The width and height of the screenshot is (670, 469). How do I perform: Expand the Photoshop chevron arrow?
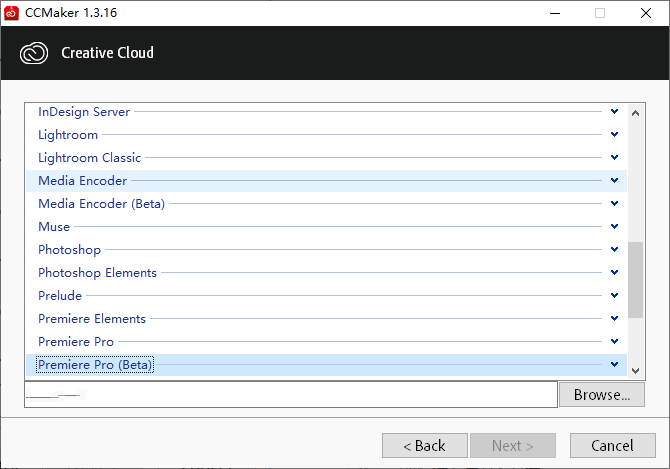pos(614,250)
